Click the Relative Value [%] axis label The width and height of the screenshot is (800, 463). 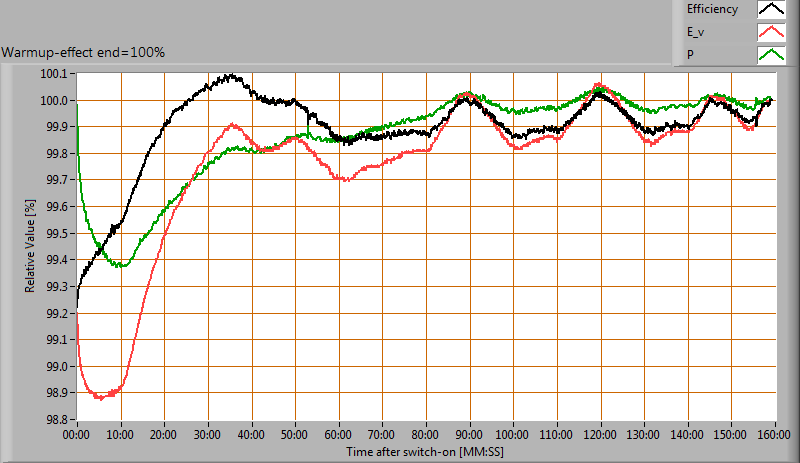click(x=30, y=246)
